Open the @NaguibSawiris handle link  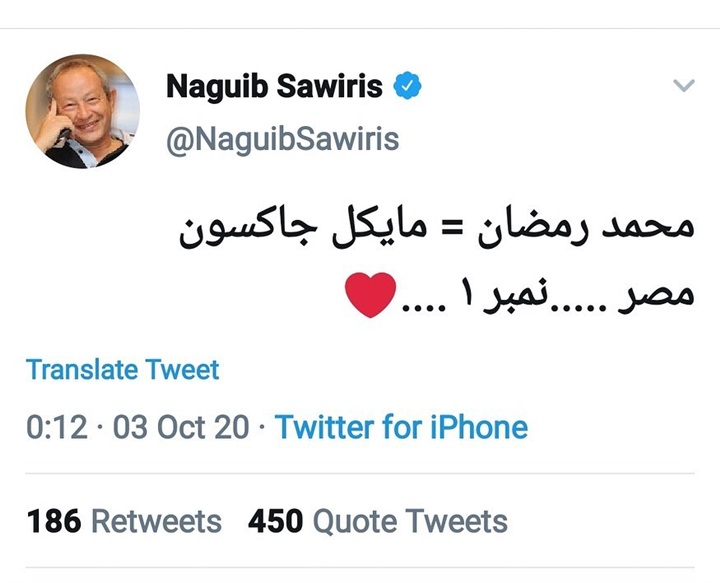282,138
